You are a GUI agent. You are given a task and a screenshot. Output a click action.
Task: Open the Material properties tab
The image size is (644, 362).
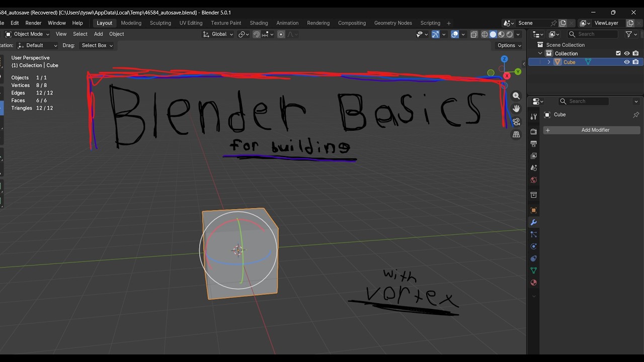coord(534,283)
